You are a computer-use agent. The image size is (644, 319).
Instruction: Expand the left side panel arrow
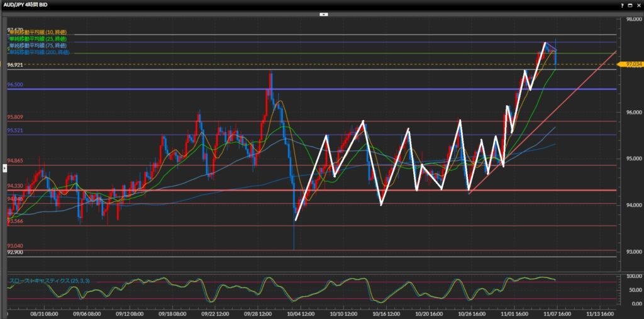[5, 169]
